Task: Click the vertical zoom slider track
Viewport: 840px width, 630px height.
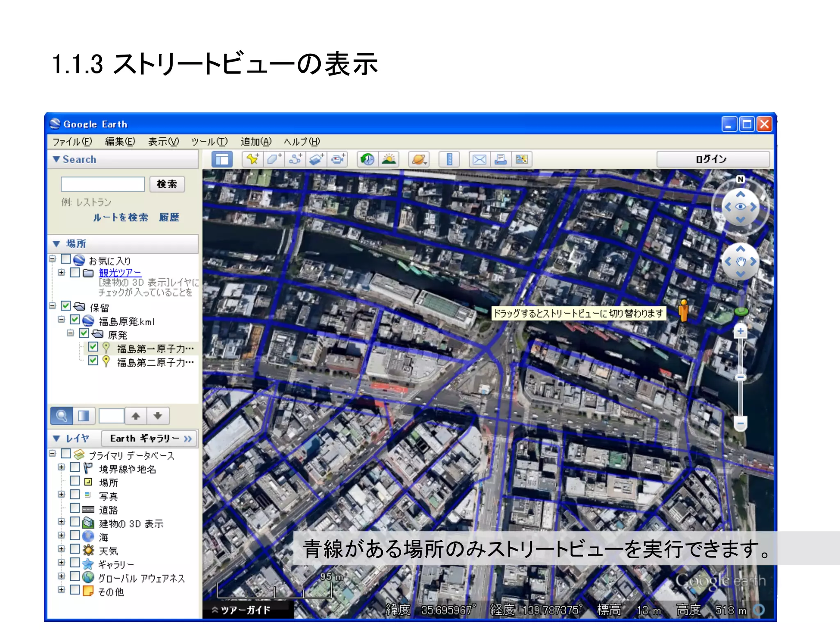Action: point(740,377)
